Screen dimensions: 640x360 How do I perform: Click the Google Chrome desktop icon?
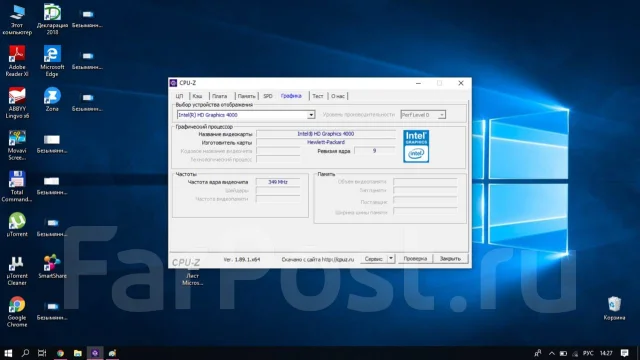17,312
